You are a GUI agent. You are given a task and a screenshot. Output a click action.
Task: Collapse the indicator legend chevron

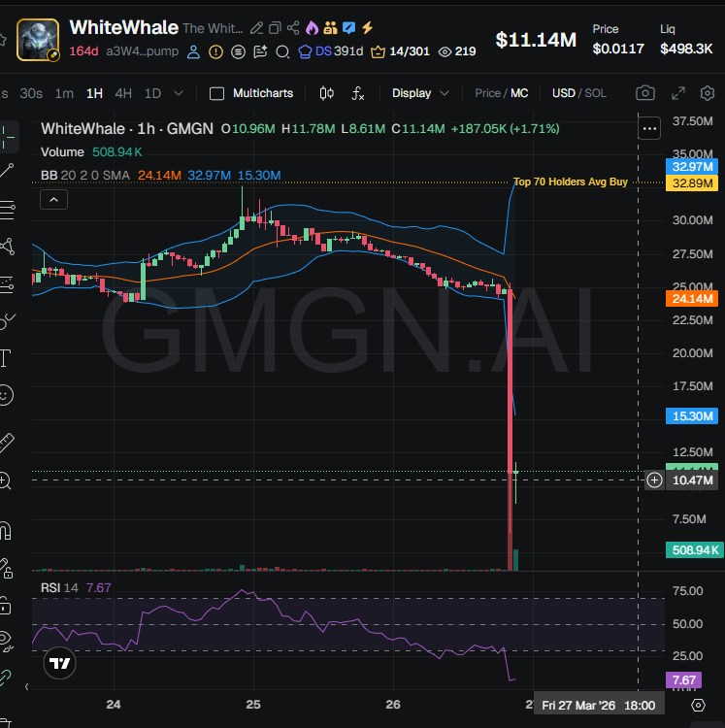pos(53,200)
